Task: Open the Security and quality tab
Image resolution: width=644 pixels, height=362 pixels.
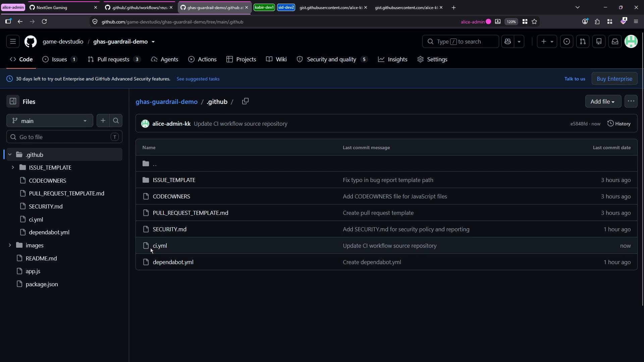Action: click(x=332, y=59)
